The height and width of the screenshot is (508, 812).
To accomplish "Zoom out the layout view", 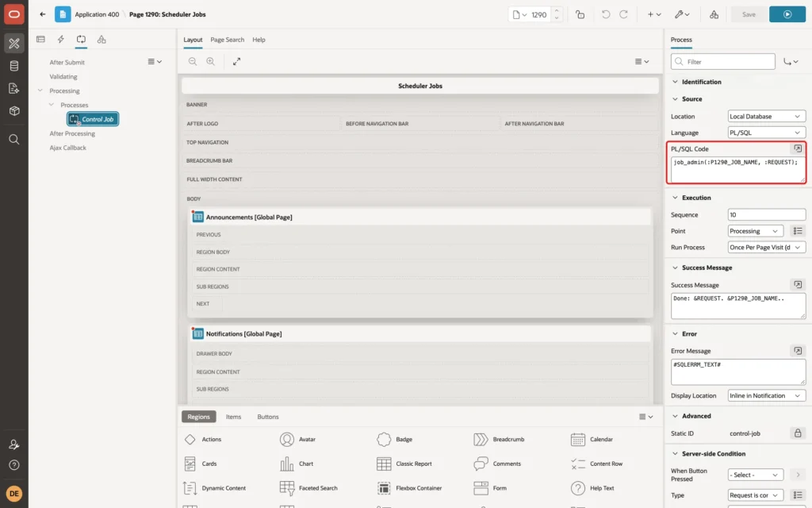I will tap(192, 61).
